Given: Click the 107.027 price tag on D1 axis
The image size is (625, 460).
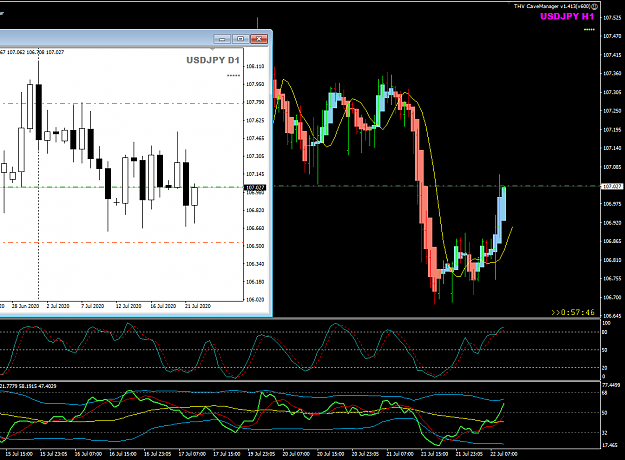Looking at the screenshot, I should pos(255,187).
